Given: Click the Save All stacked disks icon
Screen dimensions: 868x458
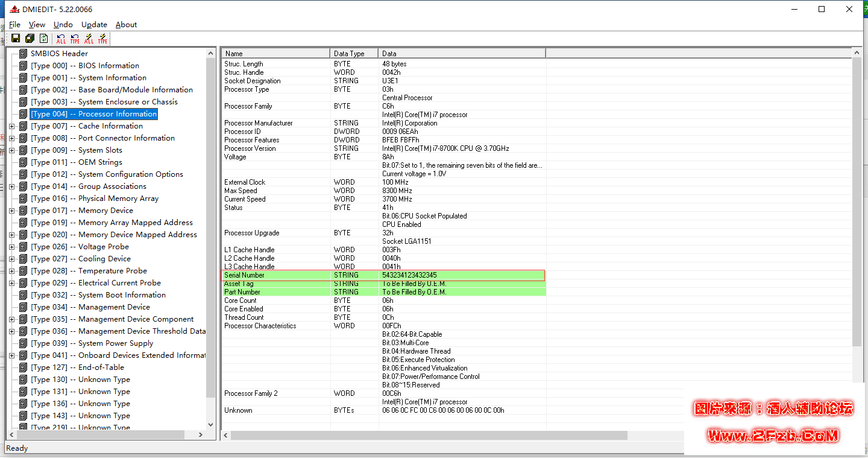Looking at the screenshot, I should click(x=30, y=39).
